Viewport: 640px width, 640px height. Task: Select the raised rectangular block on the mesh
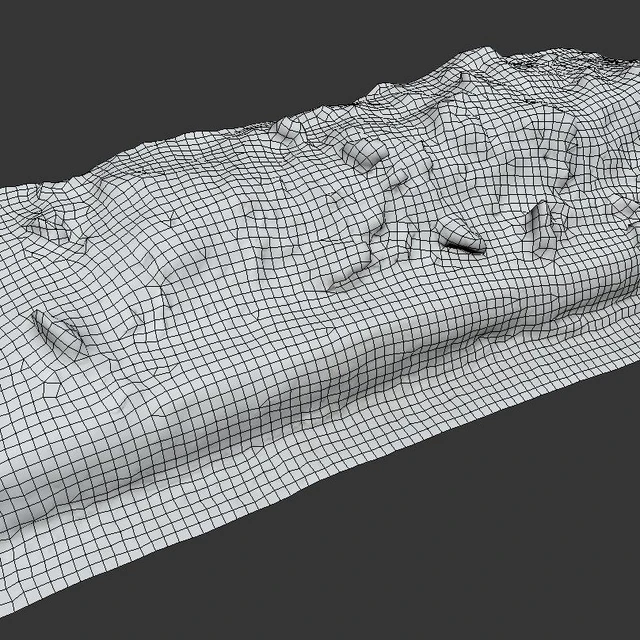pos(364,154)
